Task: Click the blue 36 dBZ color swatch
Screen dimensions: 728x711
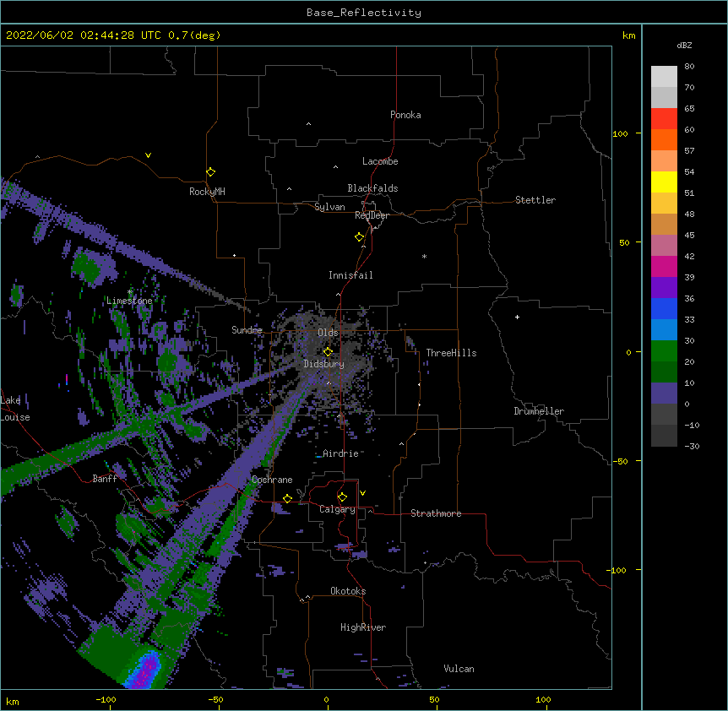Action: pos(664,308)
